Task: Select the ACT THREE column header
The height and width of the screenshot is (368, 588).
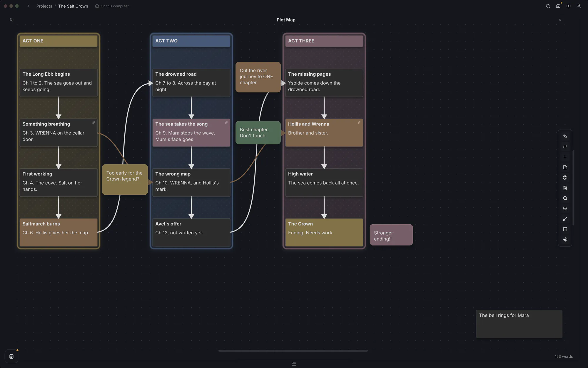Action: click(x=324, y=41)
